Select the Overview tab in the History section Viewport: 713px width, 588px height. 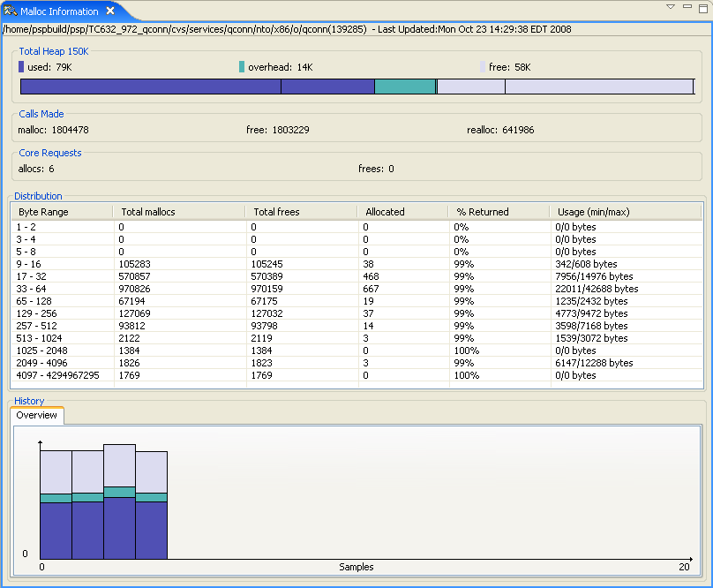click(36, 415)
